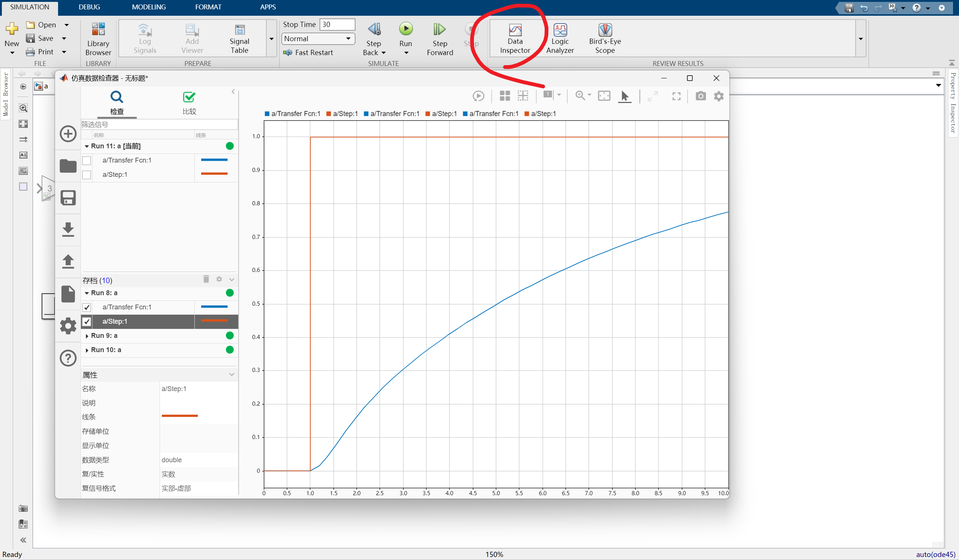Open the Logic Analyzer

coord(560,39)
